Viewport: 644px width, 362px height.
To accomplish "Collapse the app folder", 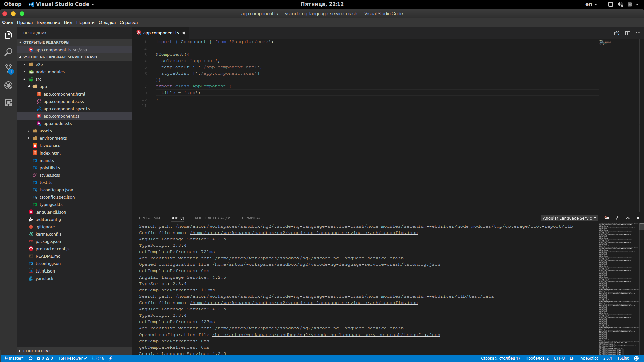I will click(29, 86).
